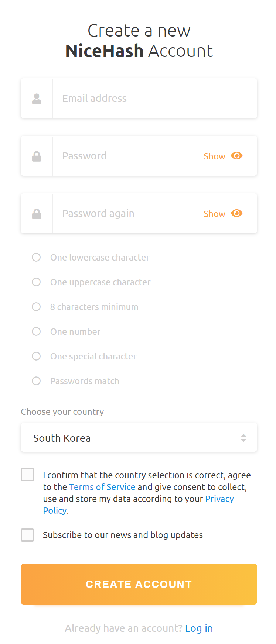Click the circle next to One number
The width and height of the screenshot is (276, 644).
coord(36,331)
